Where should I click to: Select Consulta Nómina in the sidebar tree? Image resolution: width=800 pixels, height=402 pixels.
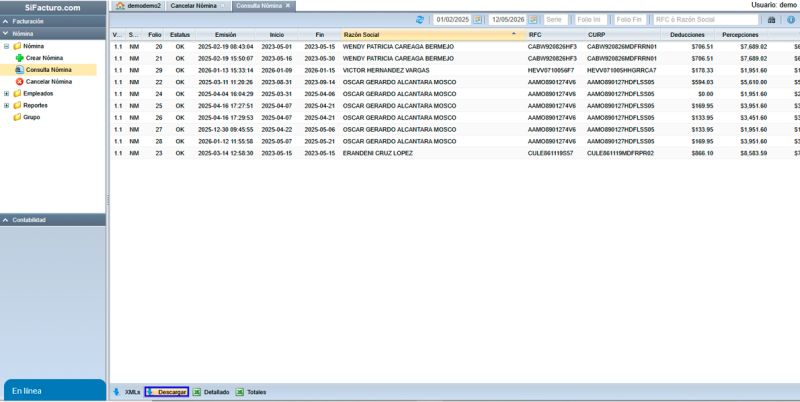pyautogui.click(x=48, y=70)
